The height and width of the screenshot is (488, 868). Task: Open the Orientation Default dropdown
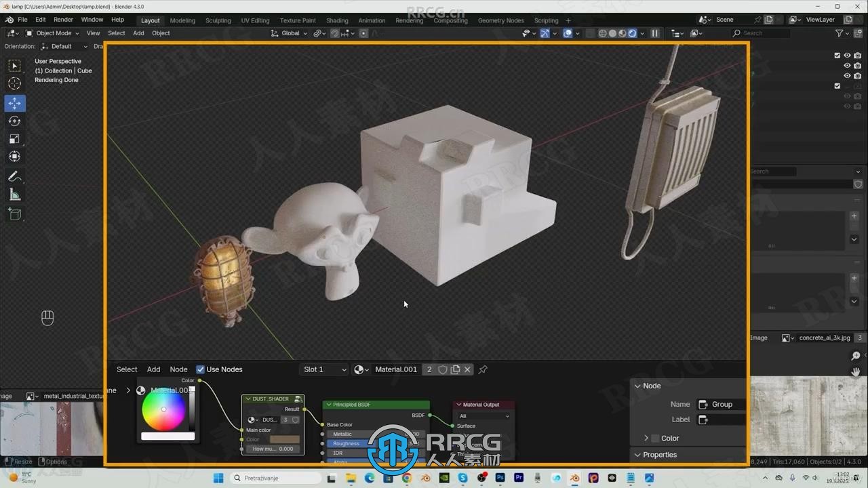click(64, 46)
